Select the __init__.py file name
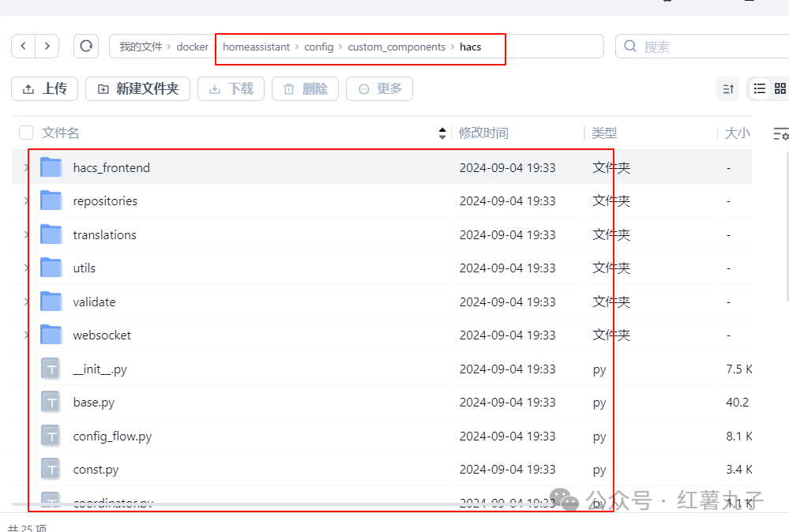 click(x=100, y=369)
